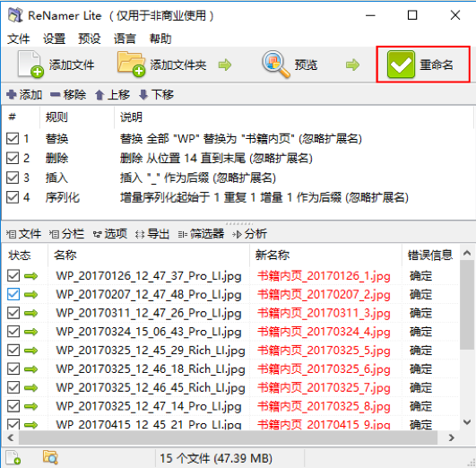Open the 筛选器 dropdown menu
This screenshot has height=468, width=476.
(201, 234)
